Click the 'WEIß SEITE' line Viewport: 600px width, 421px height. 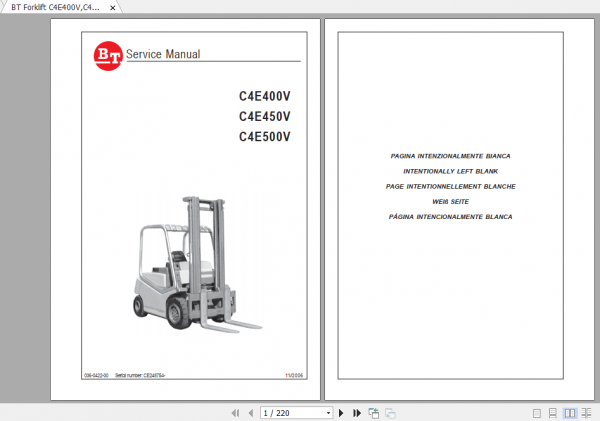[x=450, y=202]
